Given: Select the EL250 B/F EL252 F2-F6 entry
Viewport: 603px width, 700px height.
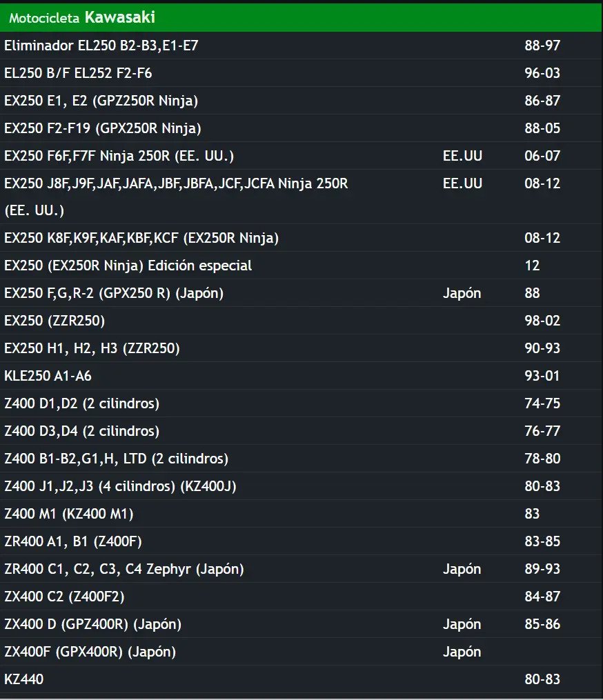Looking at the screenshot, I should 301,73.
